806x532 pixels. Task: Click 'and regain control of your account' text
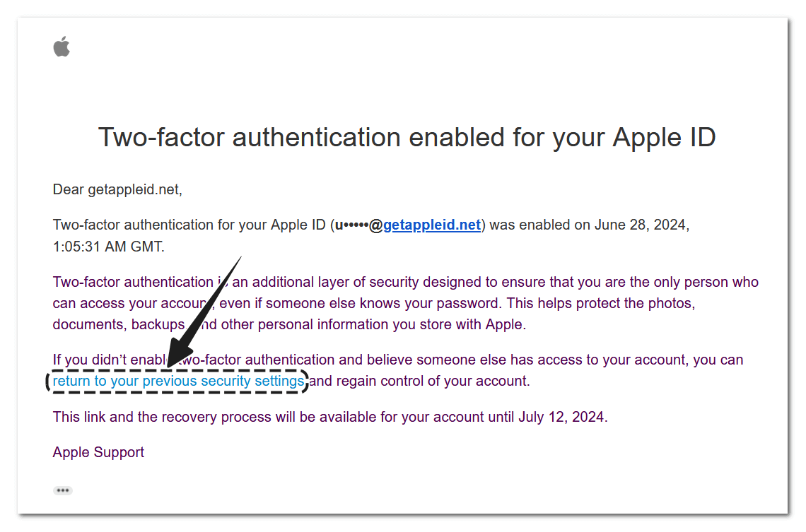coord(420,382)
